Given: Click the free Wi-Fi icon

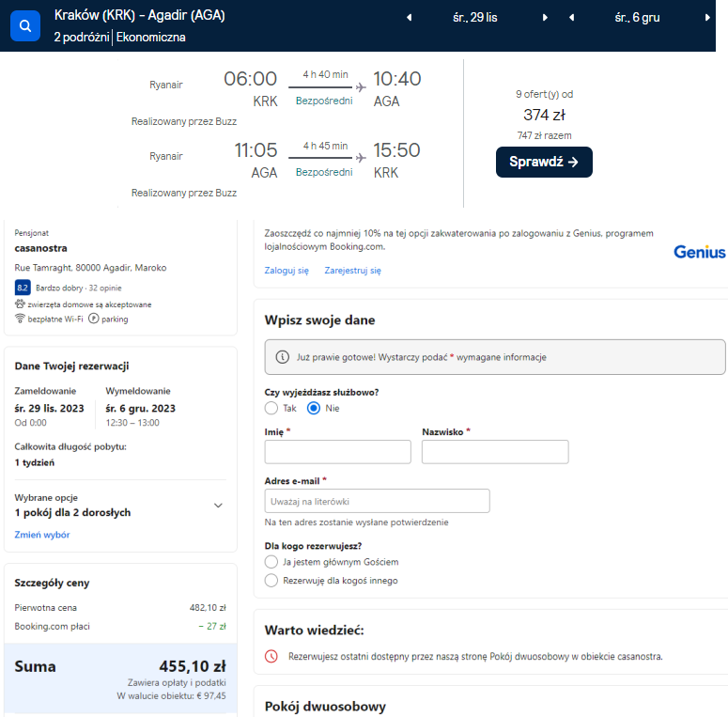Looking at the screenshot, I should 20,319.
